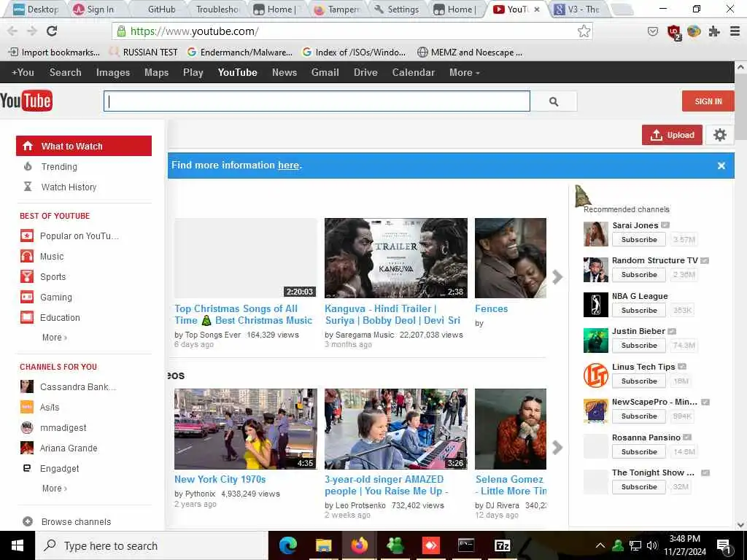Image resolution: width=747 pixels, height=560 pixels.
Task: Click the YouTube search input field
Action: point(317,101)
